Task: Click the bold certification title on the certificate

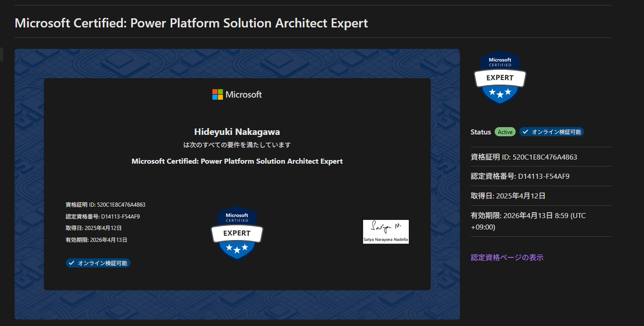Action: (237, 161)
